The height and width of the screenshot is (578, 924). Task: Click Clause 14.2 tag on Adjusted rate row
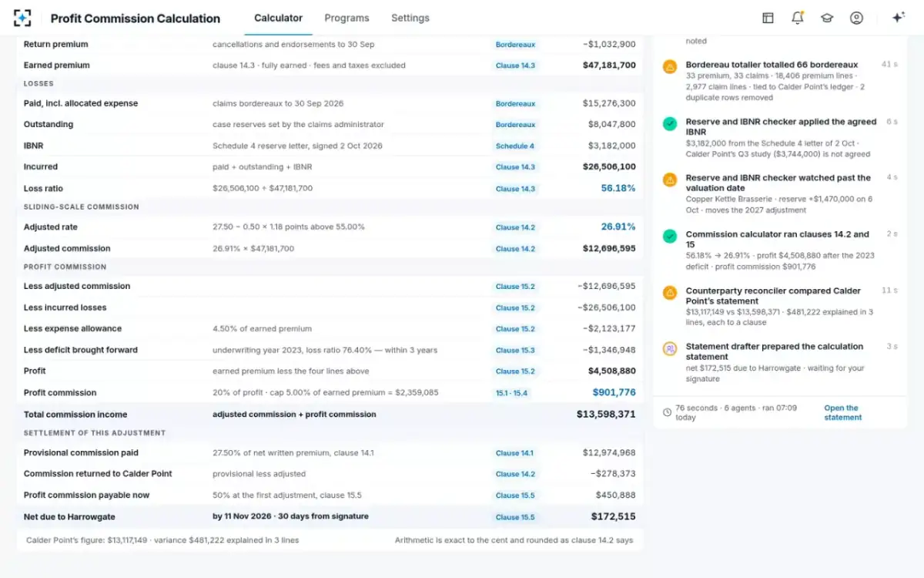pos(515,227)
